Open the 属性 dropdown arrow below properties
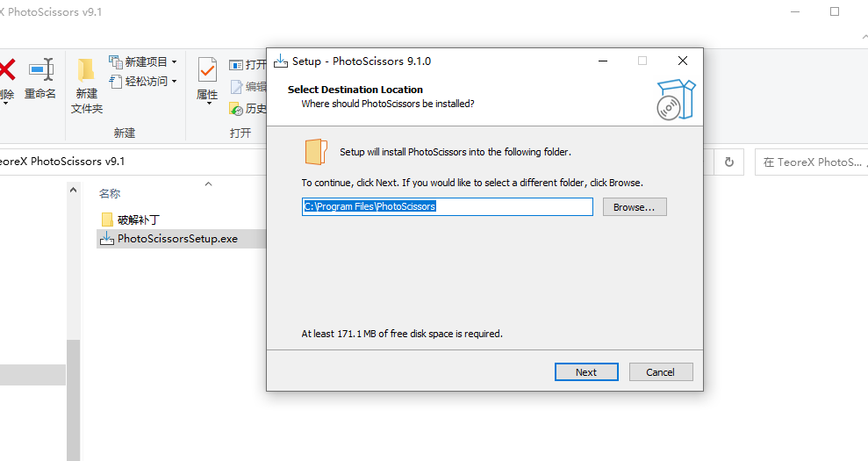This screenshot has width=868, height=461. click(209, 104)
